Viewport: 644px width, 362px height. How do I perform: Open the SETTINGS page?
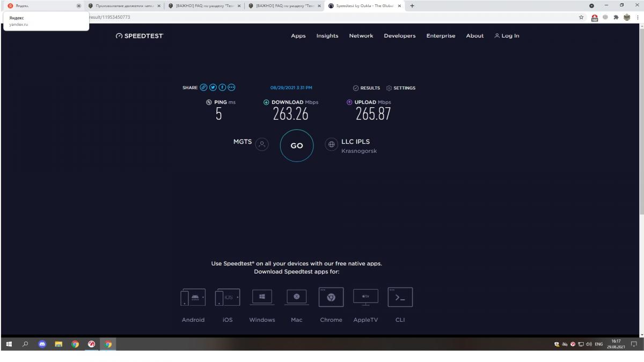click(401, 88)
